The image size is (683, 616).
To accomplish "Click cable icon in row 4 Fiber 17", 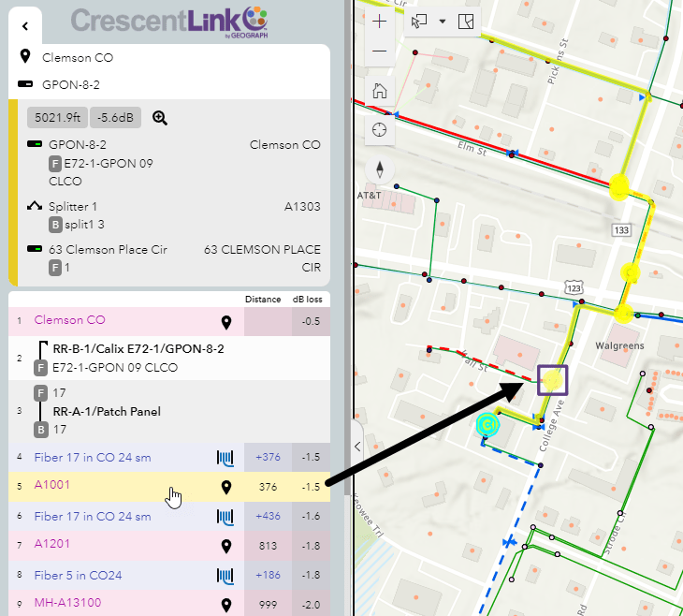I will tap(225, 458).
